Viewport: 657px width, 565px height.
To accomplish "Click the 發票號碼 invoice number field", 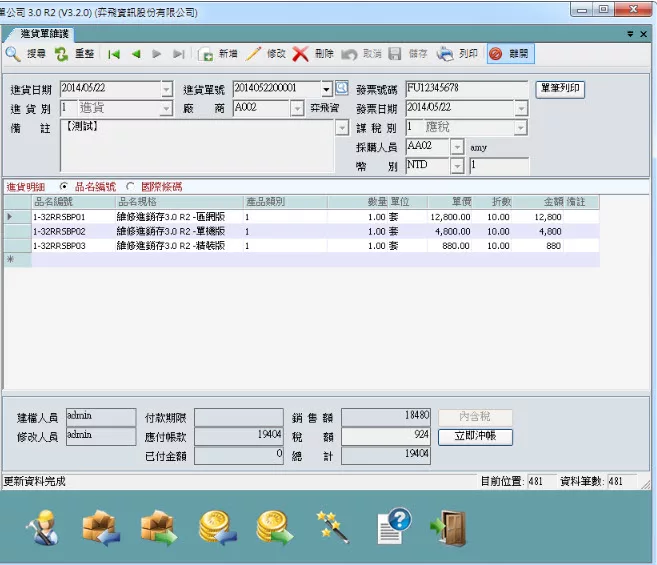I will [x=466, y=89].
